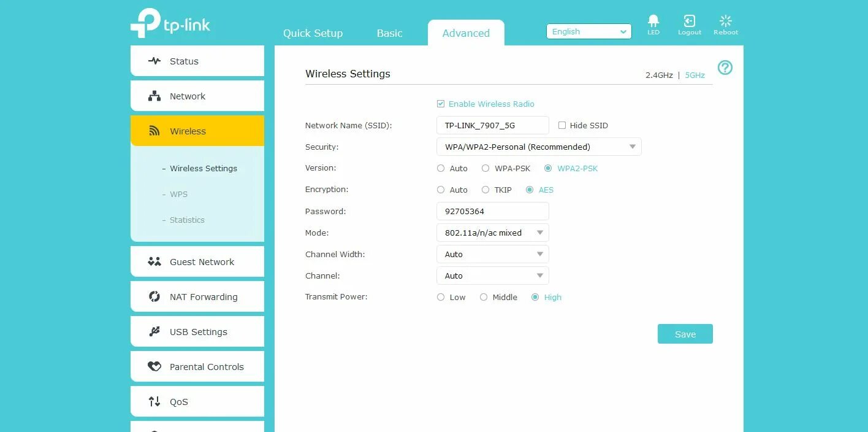Go to WPS submenu

tap(178, 194)
